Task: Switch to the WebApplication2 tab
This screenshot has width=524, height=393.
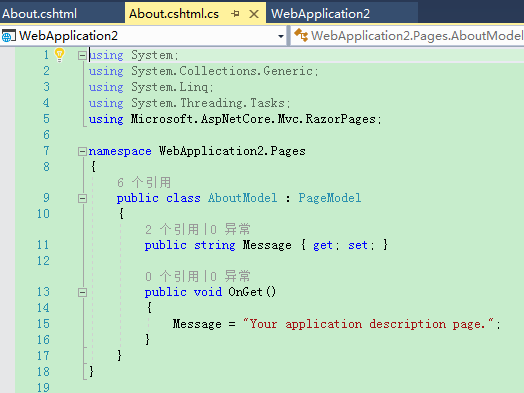Action: pos(320,14)
